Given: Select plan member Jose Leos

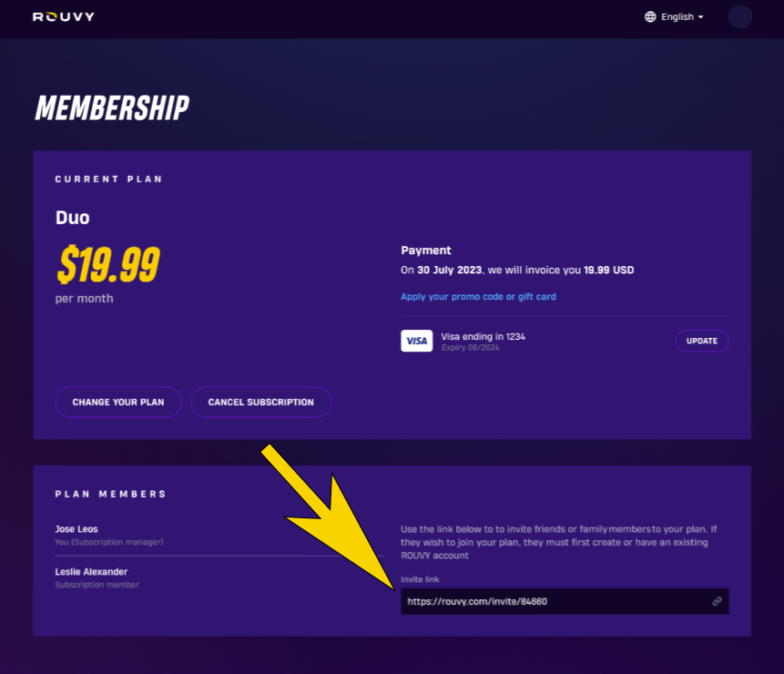Looking at the screenshot, I should [76, 529].
